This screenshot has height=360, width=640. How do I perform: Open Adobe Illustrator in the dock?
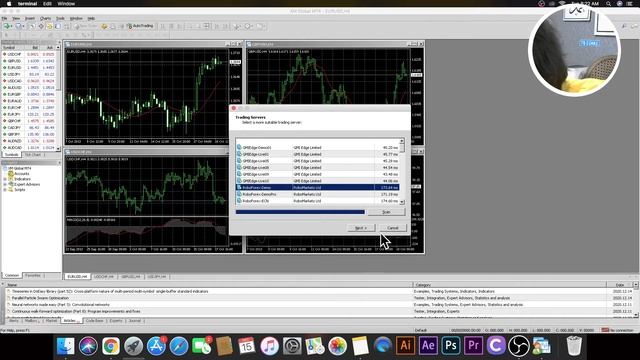click(x=405, y=346)
